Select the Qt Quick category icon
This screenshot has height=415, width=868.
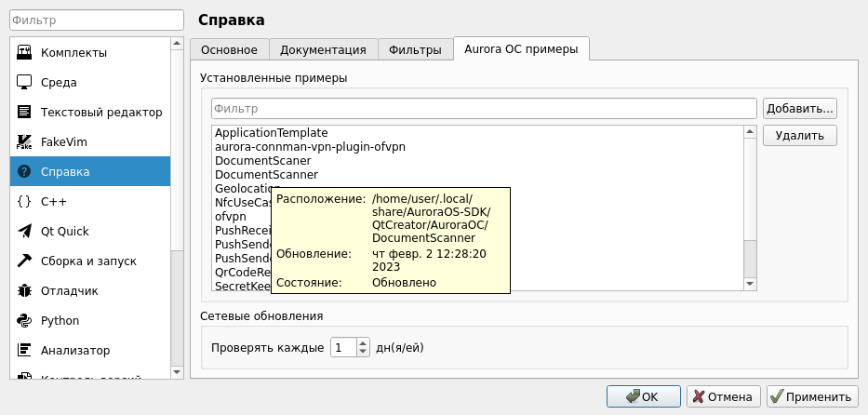coord(25,231)
